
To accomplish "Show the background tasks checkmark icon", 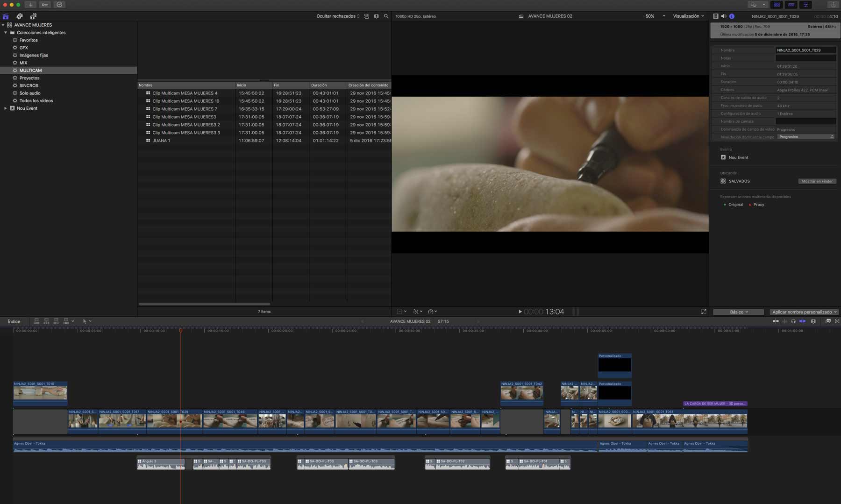I will tap(59, 5).
